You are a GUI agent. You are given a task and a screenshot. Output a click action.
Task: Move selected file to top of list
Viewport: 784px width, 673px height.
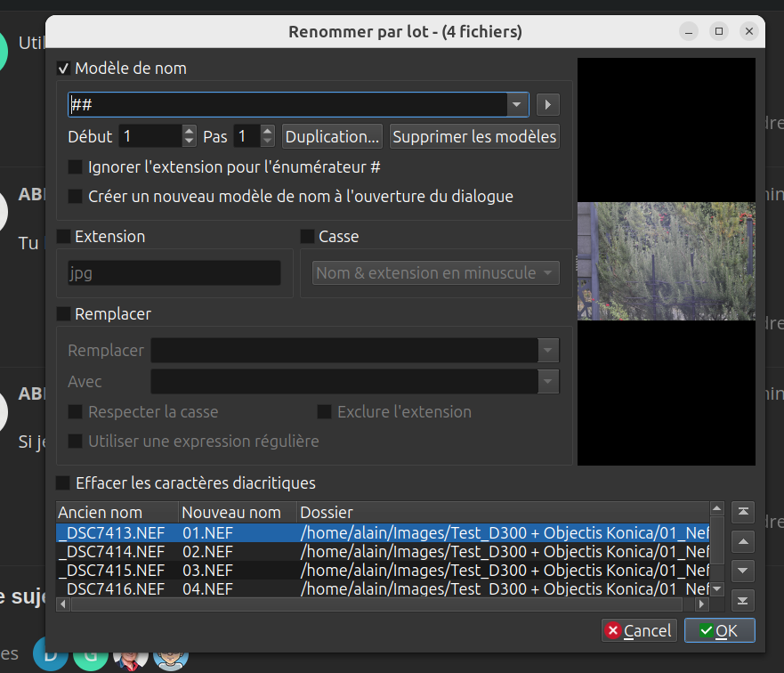[742, 512]
